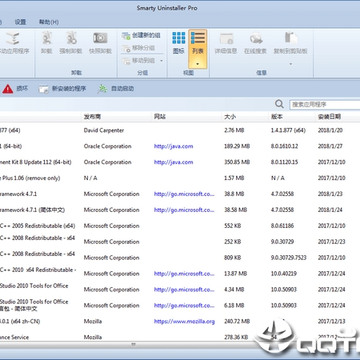Image resolution: width=360 pixels, height=360 pixels.
Task: Select version 10.0.40219 cell
Action: [x=284, y=274]
